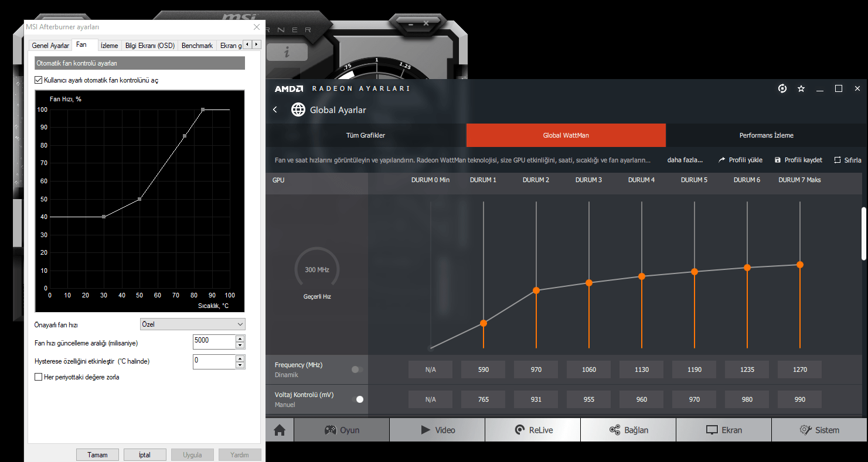Increase fan speed update interval value
The image size is (868, 462).
coord(240,338)
